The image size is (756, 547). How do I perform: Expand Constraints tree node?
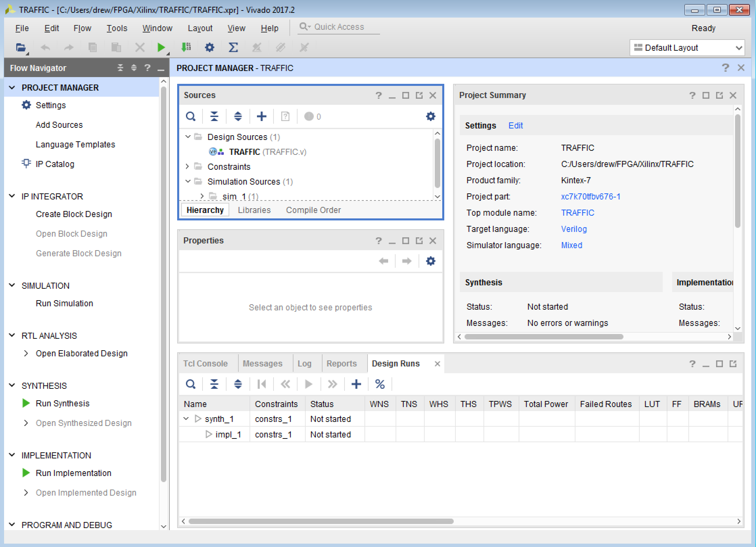(187, 166)
